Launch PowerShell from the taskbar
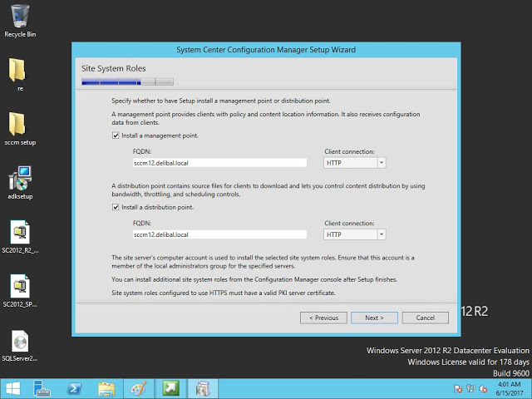Image resolution: width=532 pixels, height=399 pixels. pos(74,388)
